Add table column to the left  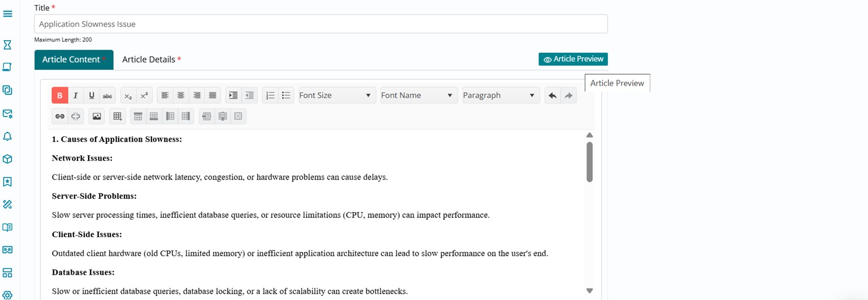point(170,116)
